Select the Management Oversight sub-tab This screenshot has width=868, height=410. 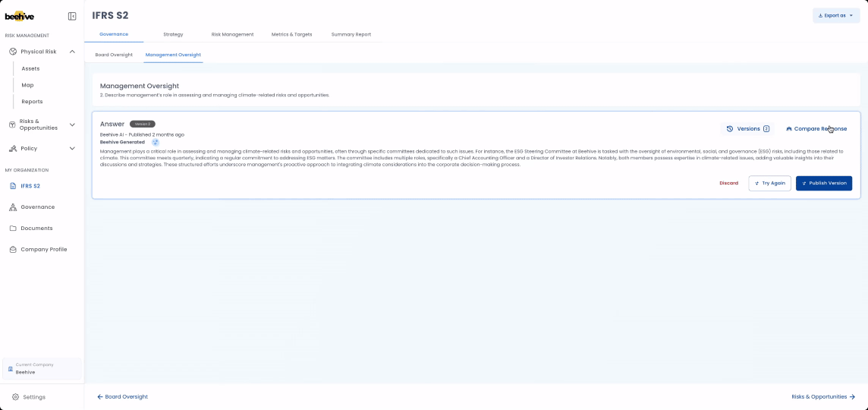[x=173, y=55]
